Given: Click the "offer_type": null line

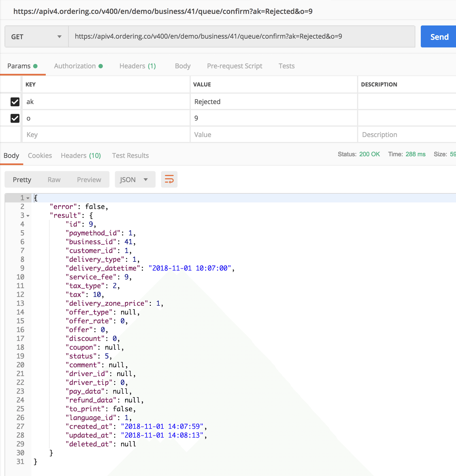Looking at the screenshot, I should click(102, 312).
